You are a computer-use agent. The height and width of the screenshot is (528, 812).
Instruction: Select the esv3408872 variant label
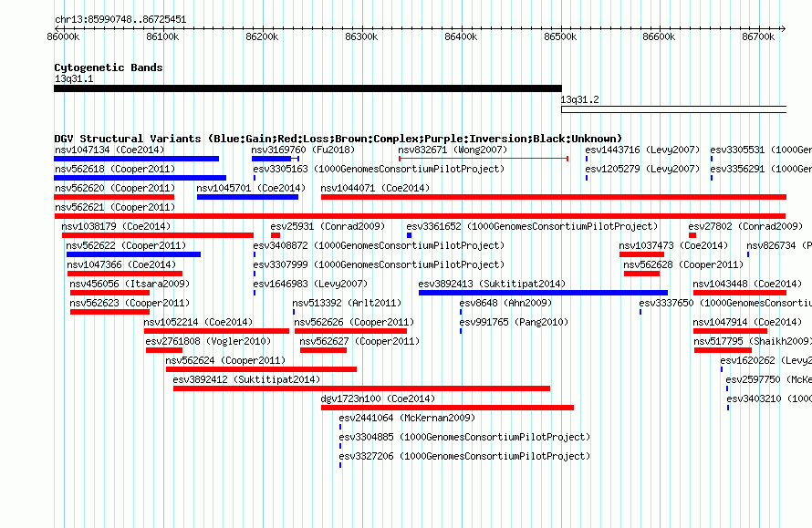coord(379,245)
